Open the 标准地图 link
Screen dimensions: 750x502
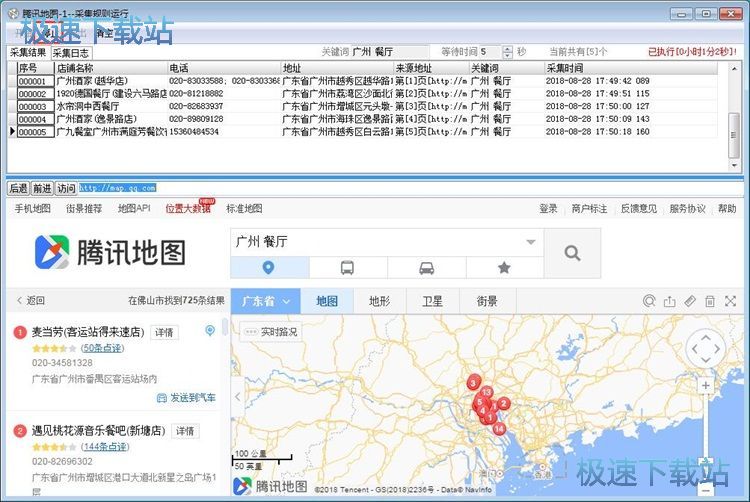pos(244,208)
